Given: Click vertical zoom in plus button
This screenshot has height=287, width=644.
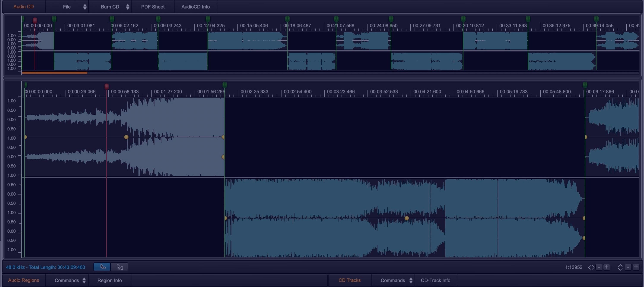Looking at the screenshot, I should (636, 267).
